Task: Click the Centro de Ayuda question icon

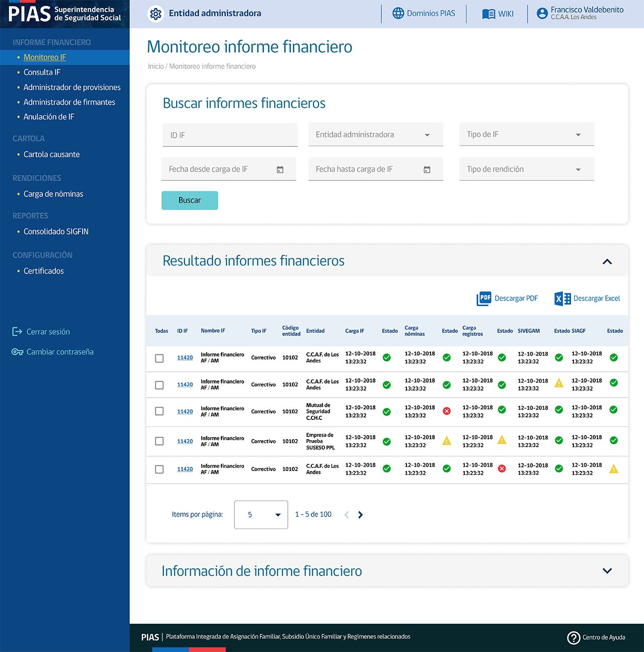Action: (574, 637)
